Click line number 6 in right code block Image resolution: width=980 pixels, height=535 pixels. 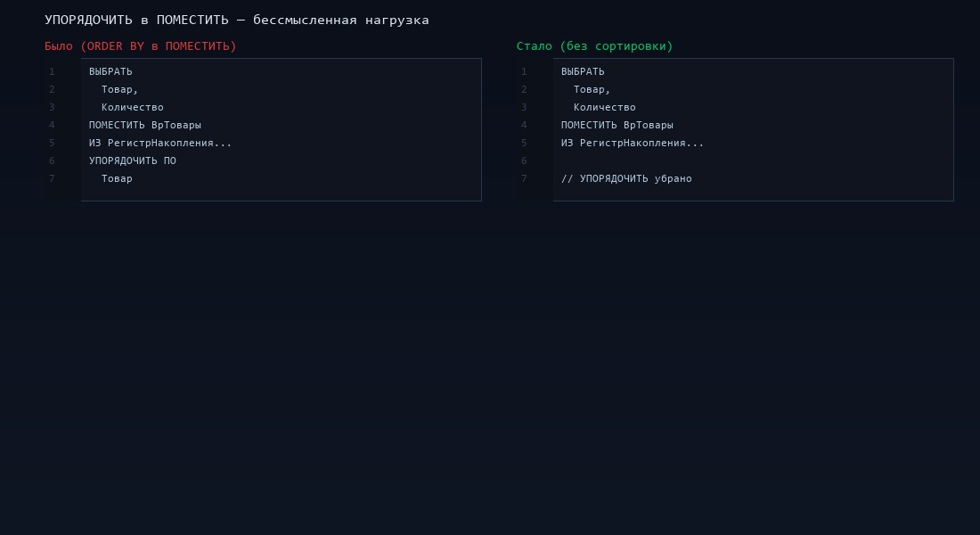click(x=524, y=160)
